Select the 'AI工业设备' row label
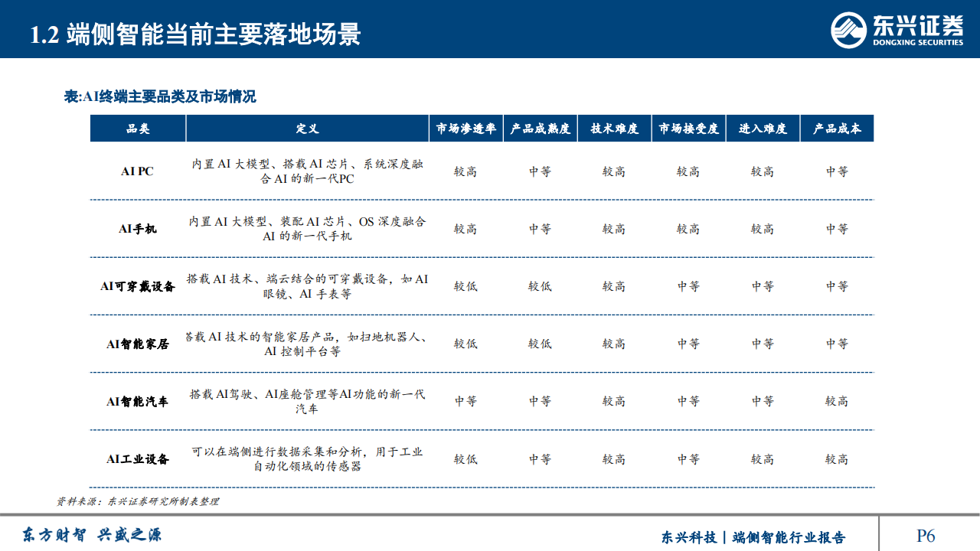The height and width of the screenshot is (551, 980). 138,459
